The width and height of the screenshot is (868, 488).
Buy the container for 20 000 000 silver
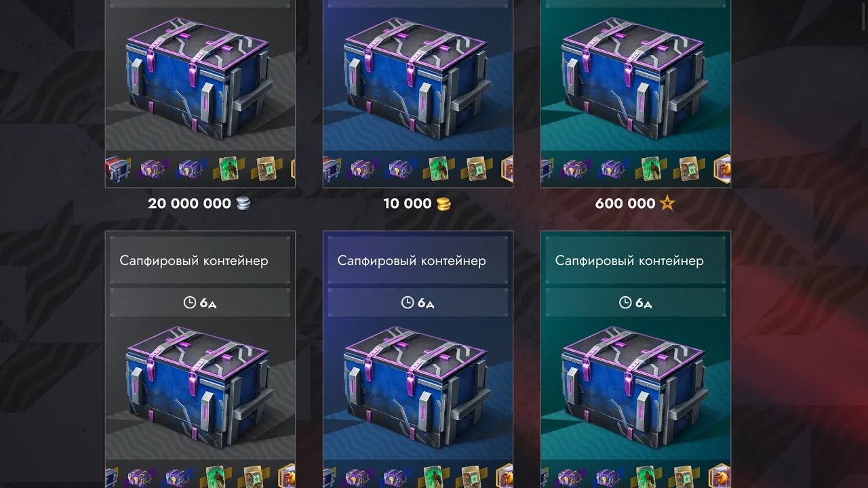point(199,203)
